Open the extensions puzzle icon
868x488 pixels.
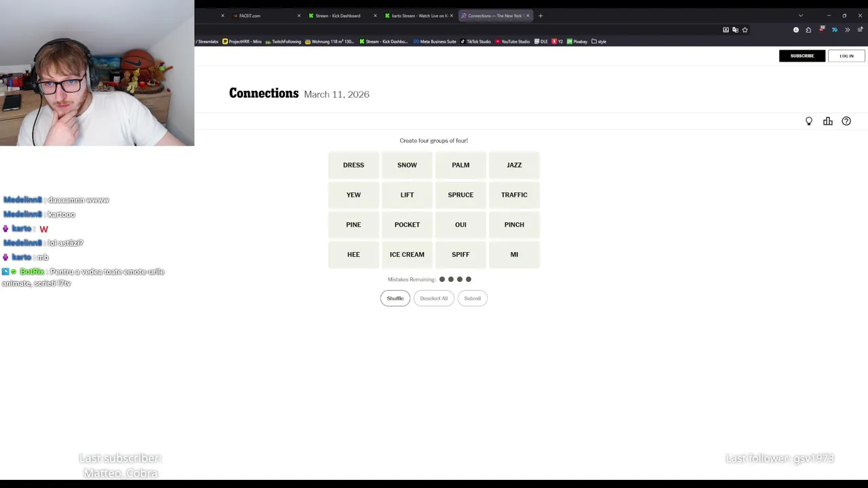[808, 30]
